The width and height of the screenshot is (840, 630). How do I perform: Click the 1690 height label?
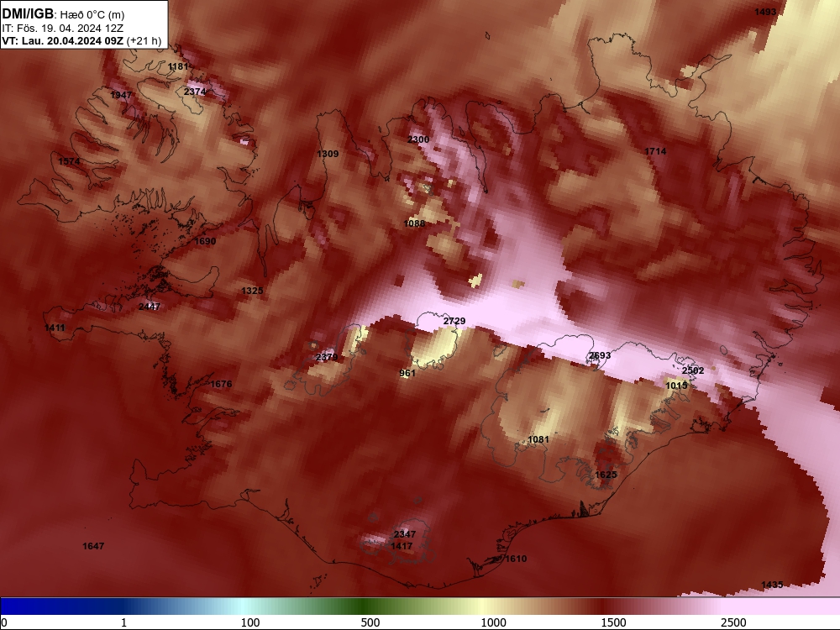205,241
